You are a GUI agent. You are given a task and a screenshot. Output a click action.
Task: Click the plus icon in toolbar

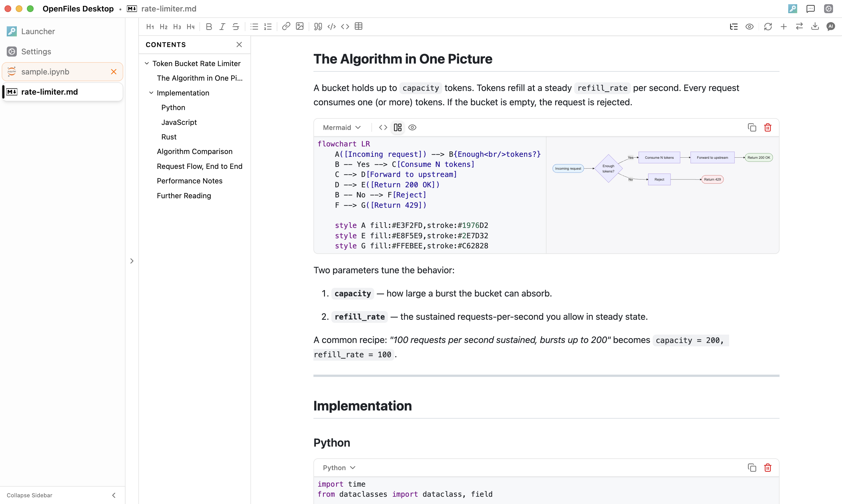[783, 27]
